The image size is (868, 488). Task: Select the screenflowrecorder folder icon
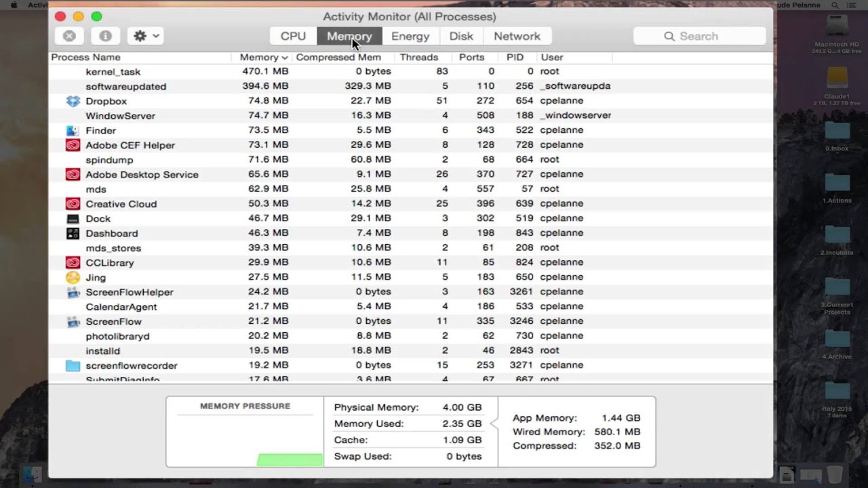click(x=73, y=365)
